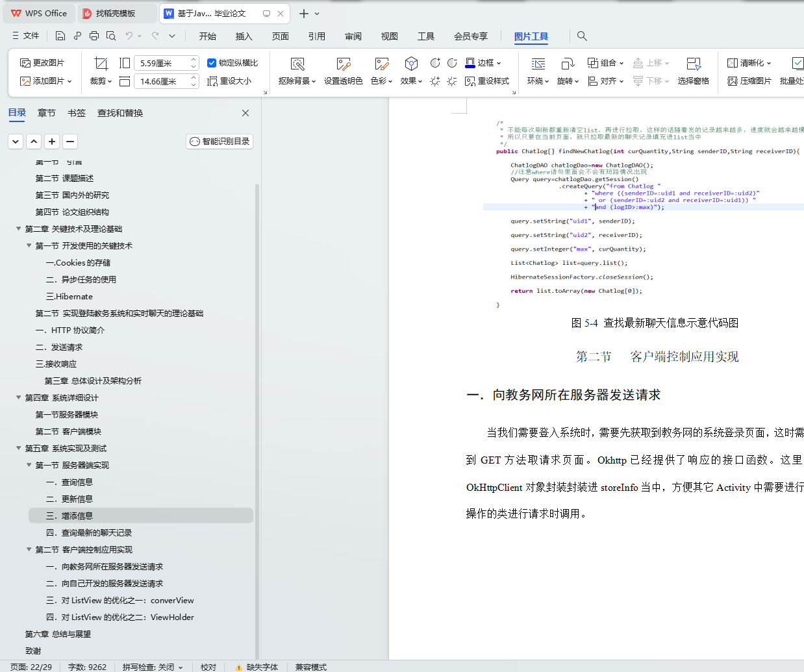Image resolution: width=804 pixels, height=672 pixels.
Task: Click 抠除背景 remove background tool
Action: pos(297,71)
